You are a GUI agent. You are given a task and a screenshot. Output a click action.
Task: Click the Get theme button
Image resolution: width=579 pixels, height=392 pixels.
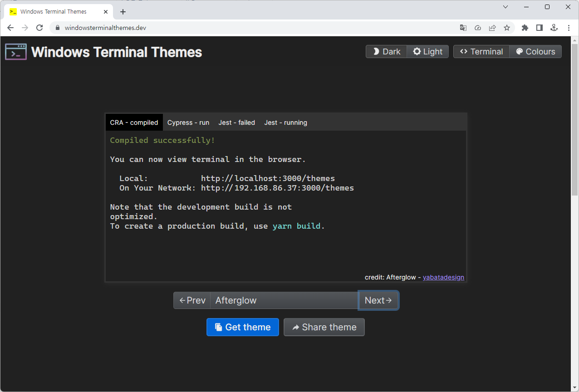243,327
